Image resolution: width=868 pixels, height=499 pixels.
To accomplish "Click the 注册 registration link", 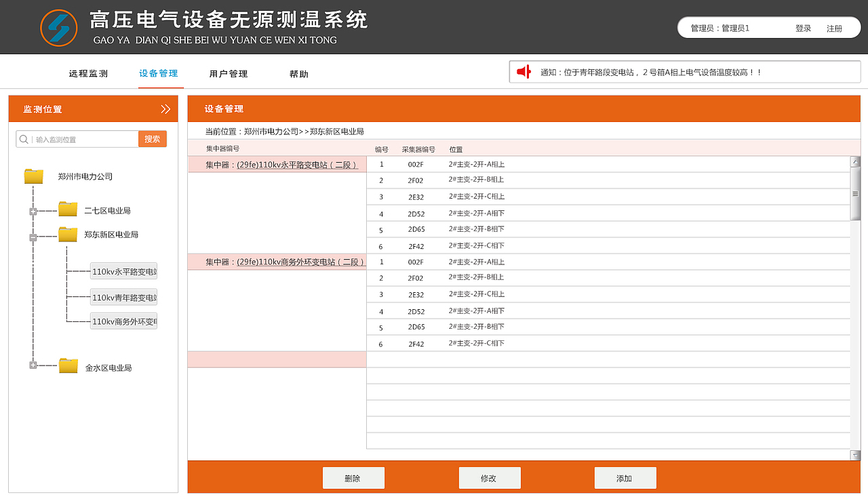I will point(835,28).
